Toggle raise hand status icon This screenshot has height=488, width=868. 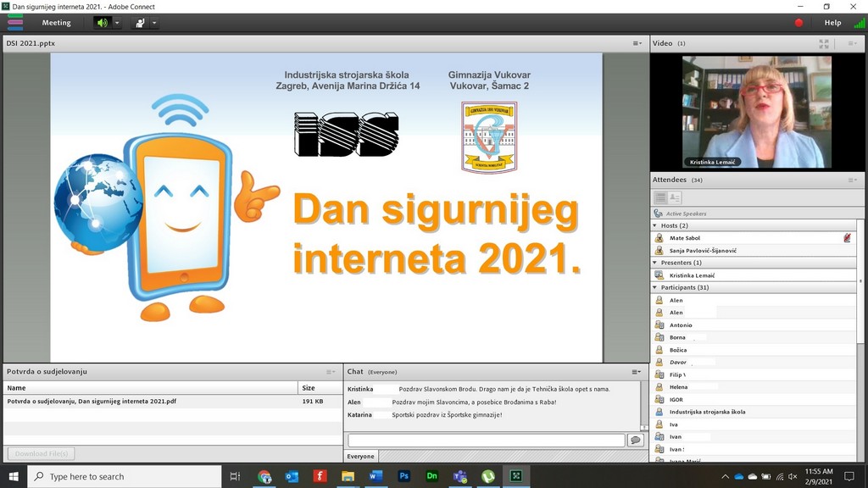click(x=140, y=23)
